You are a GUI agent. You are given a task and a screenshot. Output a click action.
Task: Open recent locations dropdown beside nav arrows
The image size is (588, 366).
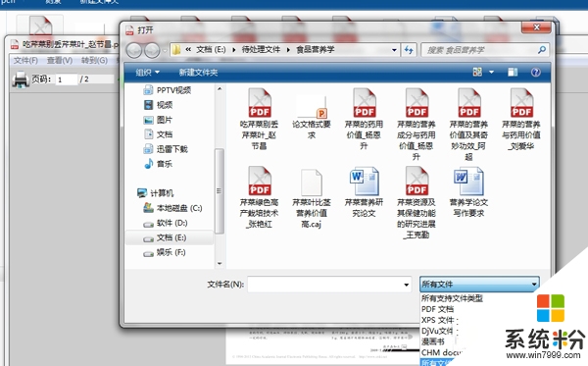[x=165, y=50]
